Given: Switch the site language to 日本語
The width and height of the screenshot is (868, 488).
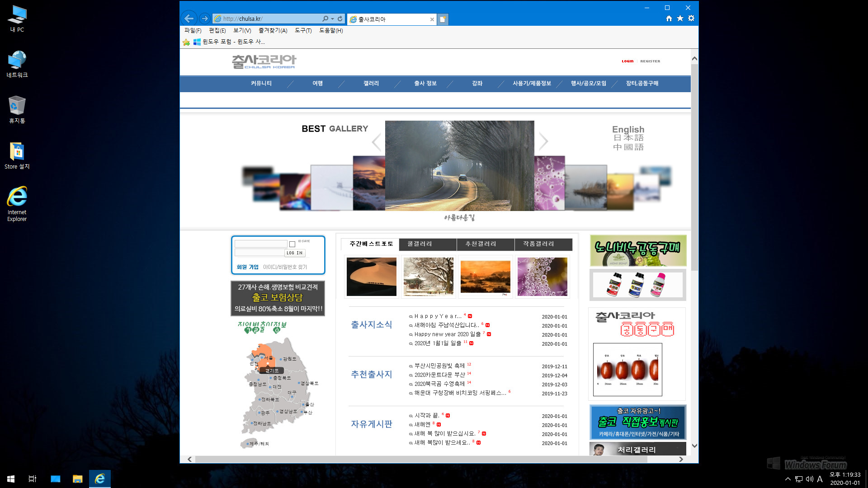Looking at the screenshot, I should click(x=628, y=138).
